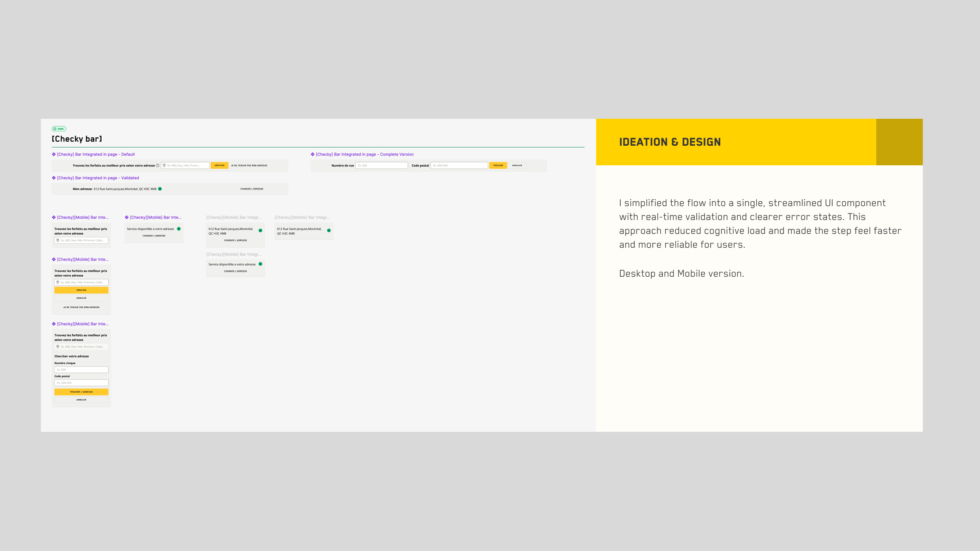Focus the mobile Numéro civique field
This screenshot has width=980, height=551.
tap(81, 370)
